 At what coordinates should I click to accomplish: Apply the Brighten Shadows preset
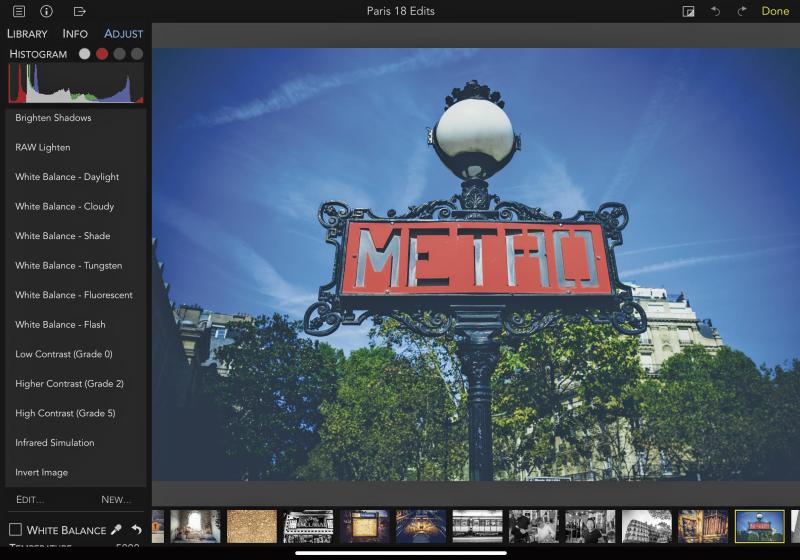[x=76, y=118]
